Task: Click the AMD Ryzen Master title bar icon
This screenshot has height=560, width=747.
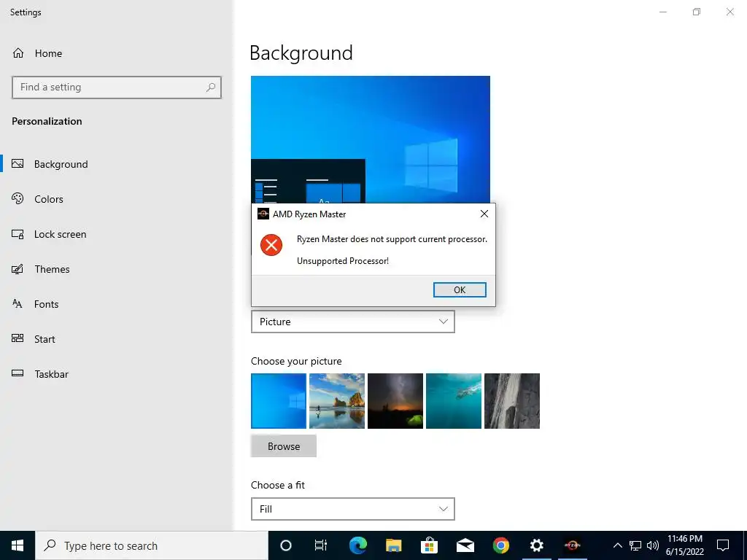Action: point(263,214)
